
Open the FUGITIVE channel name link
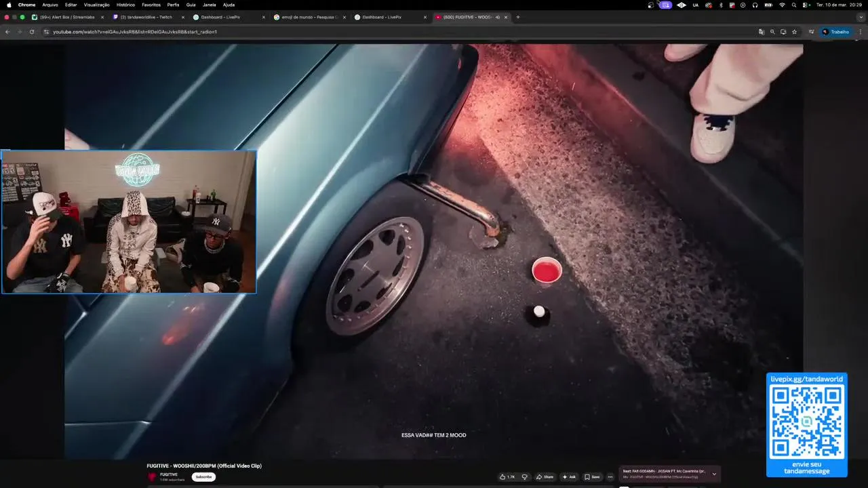click(169, 474)
